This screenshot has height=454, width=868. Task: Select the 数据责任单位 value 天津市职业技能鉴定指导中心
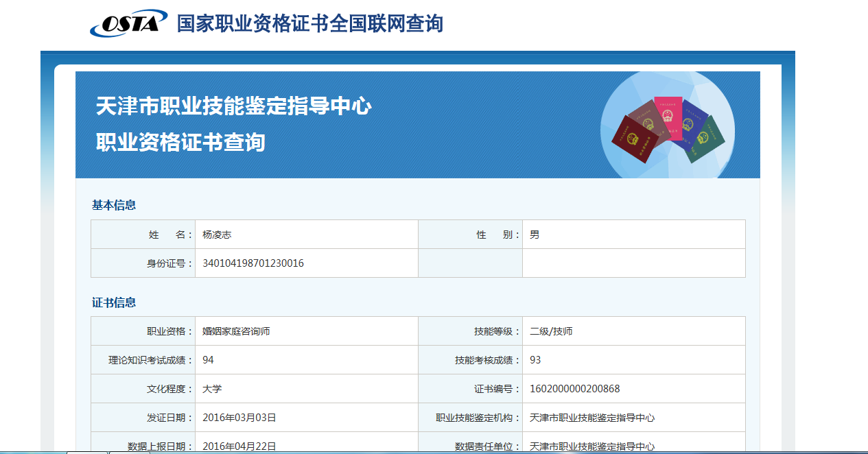(x=592, y=446)
